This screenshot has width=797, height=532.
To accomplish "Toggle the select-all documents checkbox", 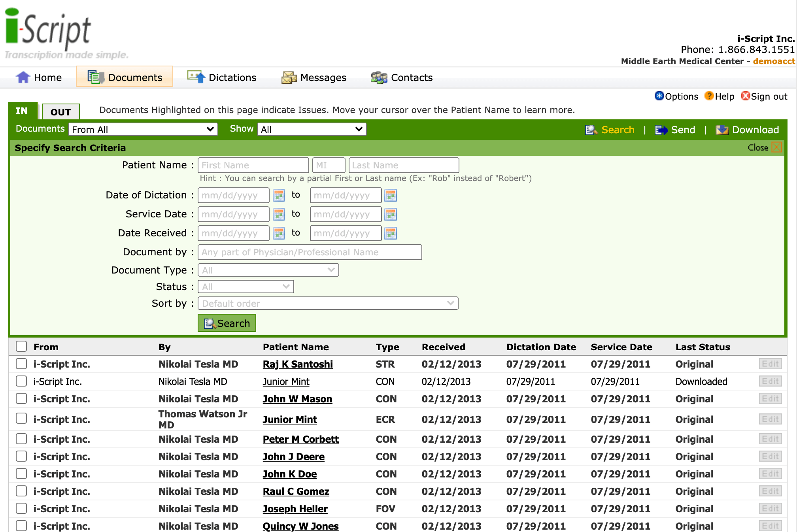I will tap(21, 347).
